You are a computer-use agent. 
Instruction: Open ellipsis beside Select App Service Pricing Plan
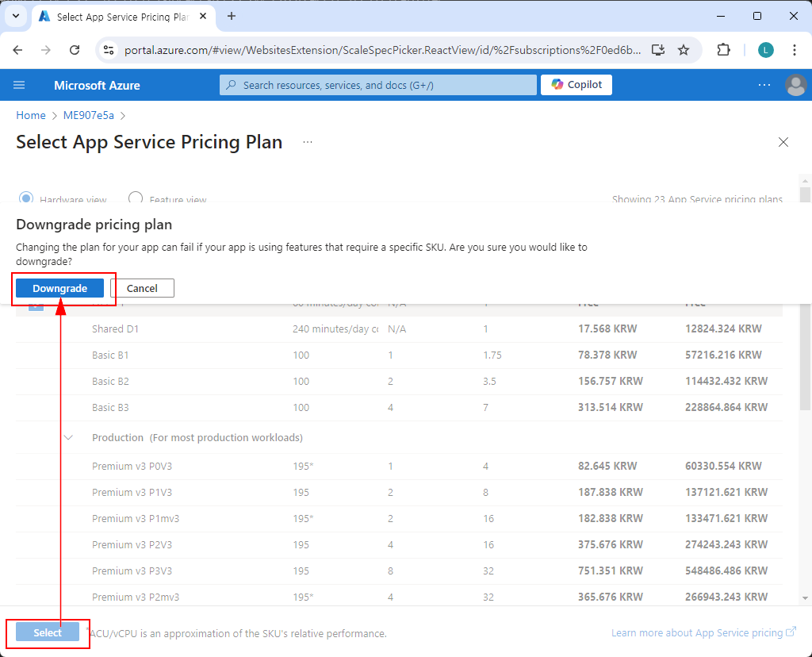308,142
